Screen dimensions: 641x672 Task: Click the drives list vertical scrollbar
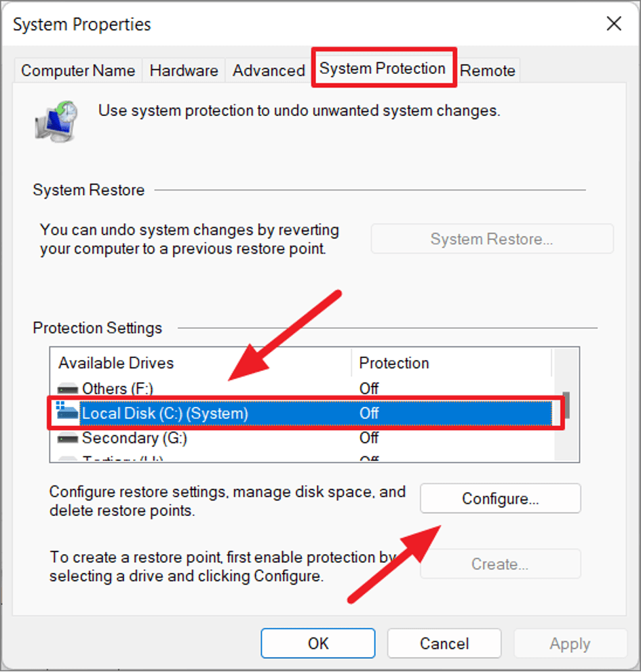566,406
